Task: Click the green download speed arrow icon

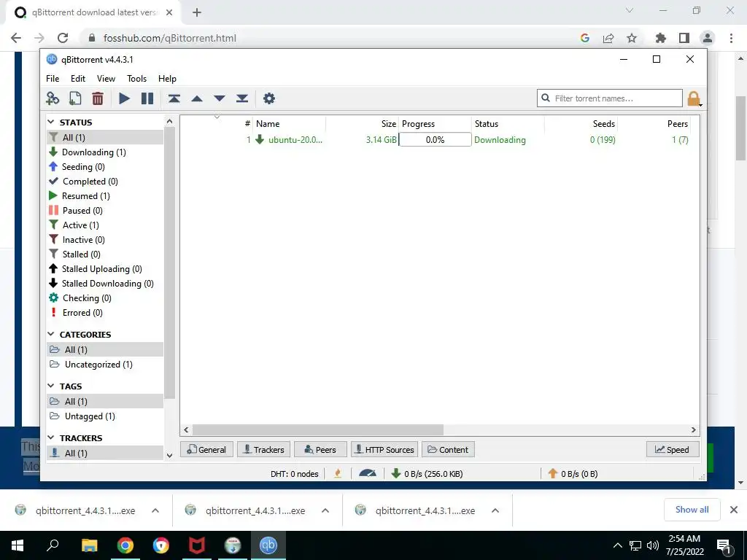Action: tap(396, 473)
